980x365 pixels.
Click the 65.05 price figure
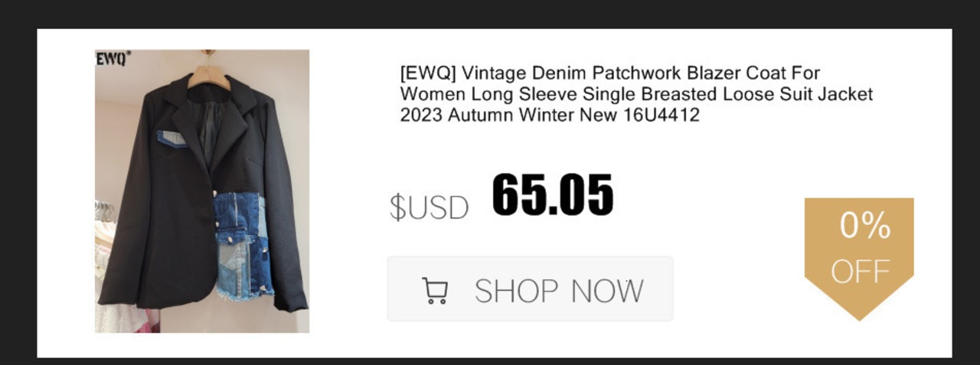point(553,194)
